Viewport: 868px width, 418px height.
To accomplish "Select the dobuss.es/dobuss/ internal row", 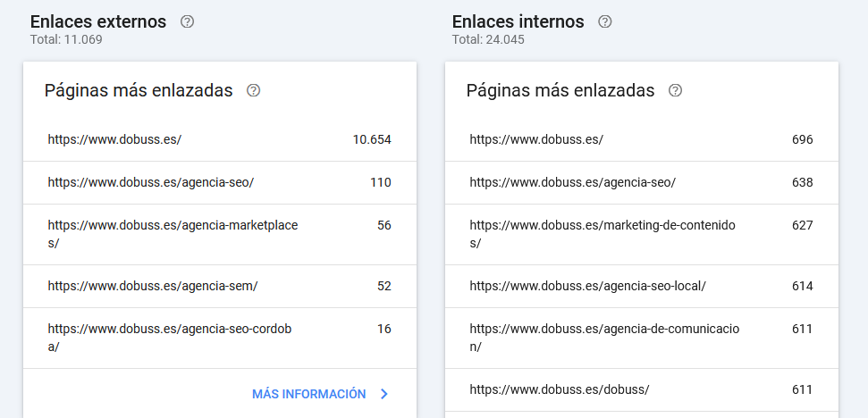I will pyautogui.click(x=642, y=389).
